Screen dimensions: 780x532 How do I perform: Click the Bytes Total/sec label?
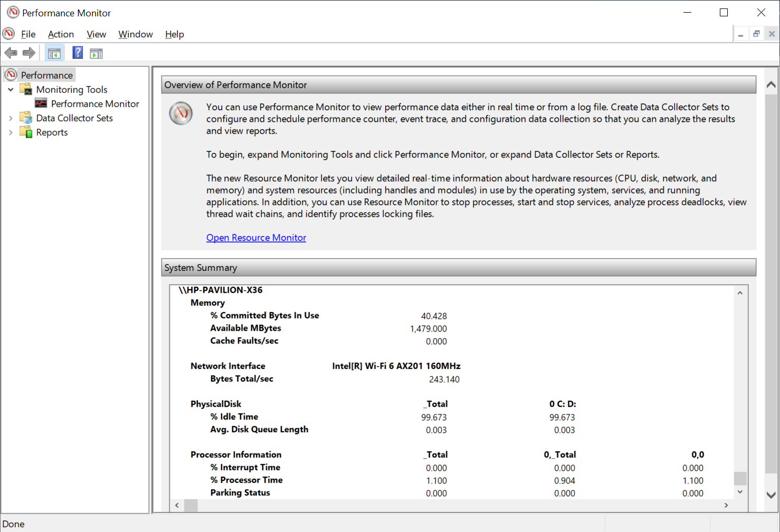click(x=242, y=379)
